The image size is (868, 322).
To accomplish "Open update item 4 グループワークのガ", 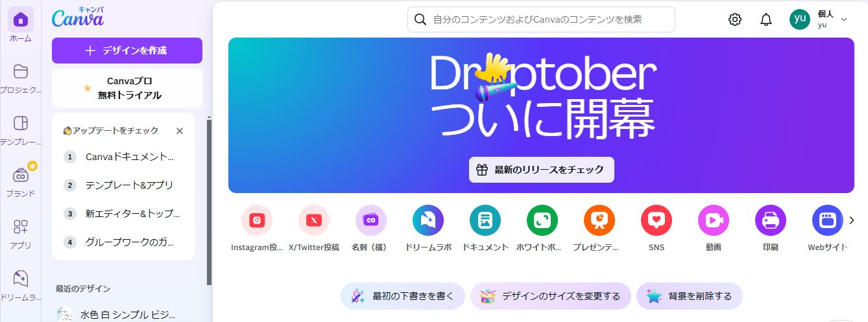I will pos(123,242).
